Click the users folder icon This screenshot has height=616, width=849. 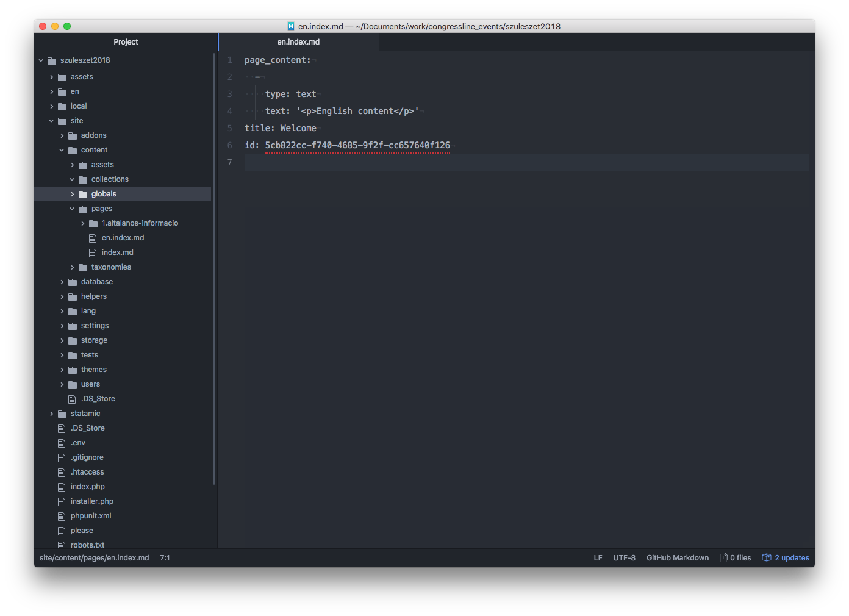pyautogui.click(x=73, y=384)
